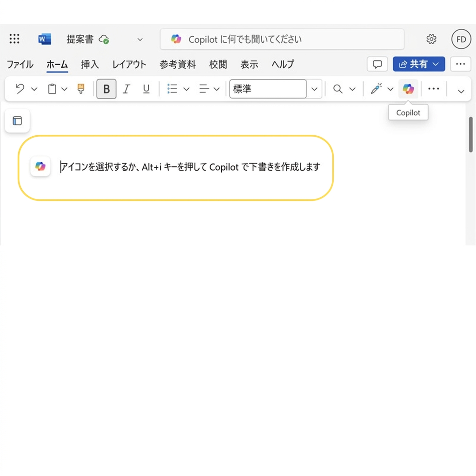Click the vertical scrollbar thumb
Viewport: 476px width, 476px height.
[x=470, y=134]
